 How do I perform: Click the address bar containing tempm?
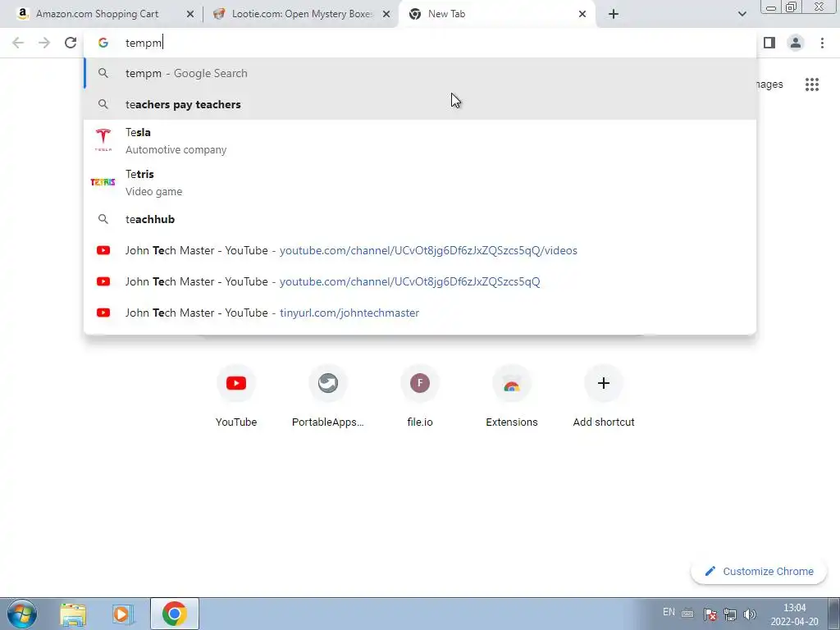click(420, 43)
